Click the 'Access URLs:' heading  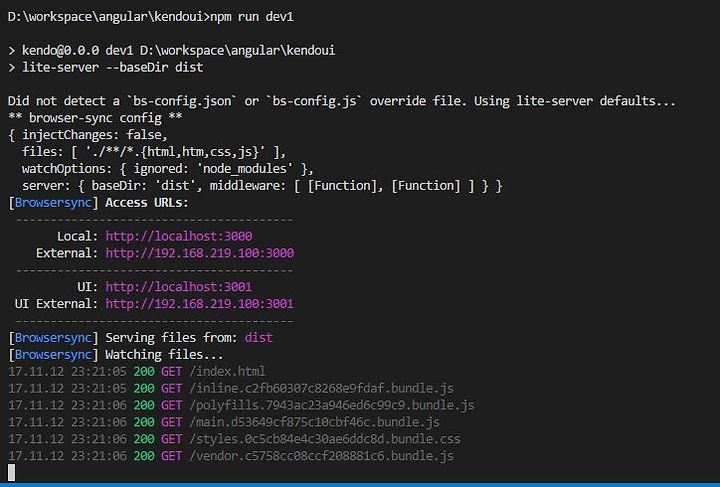click(147, 203)
